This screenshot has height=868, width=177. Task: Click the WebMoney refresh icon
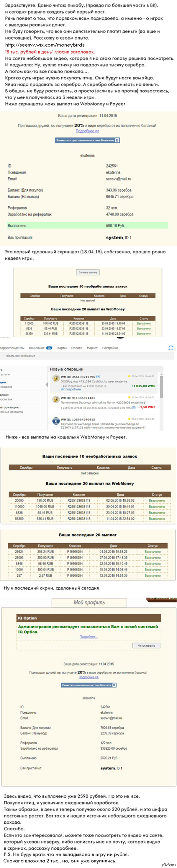171,348
